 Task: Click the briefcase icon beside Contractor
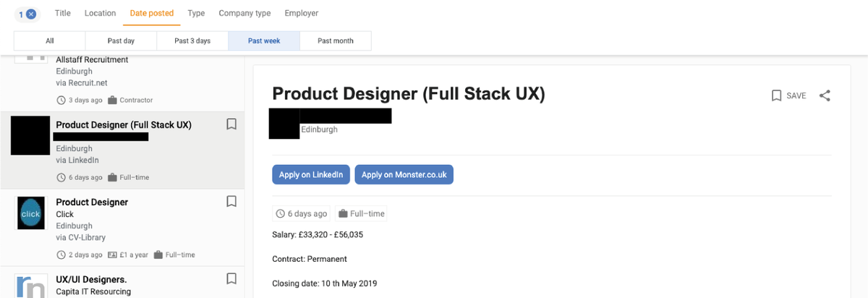[x=113, y=100]
